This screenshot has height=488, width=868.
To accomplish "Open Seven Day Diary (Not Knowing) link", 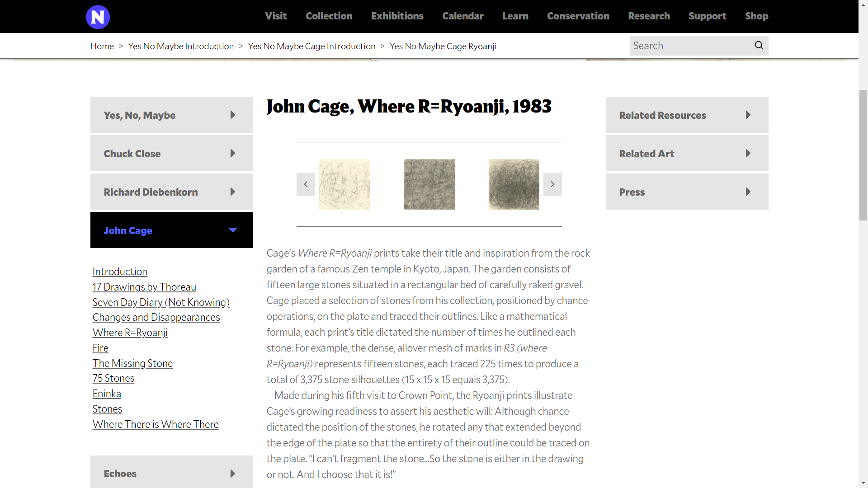I will 161,302.
